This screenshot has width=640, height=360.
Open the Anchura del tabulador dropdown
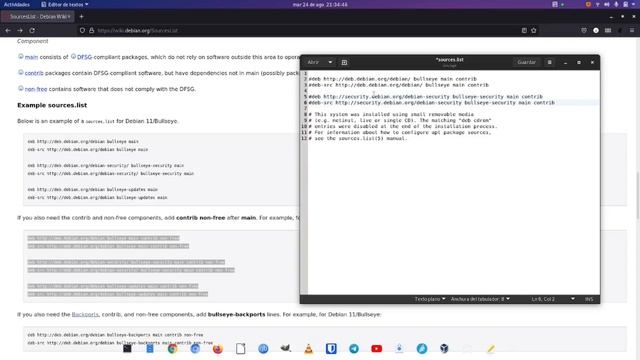tap(480, 299)
